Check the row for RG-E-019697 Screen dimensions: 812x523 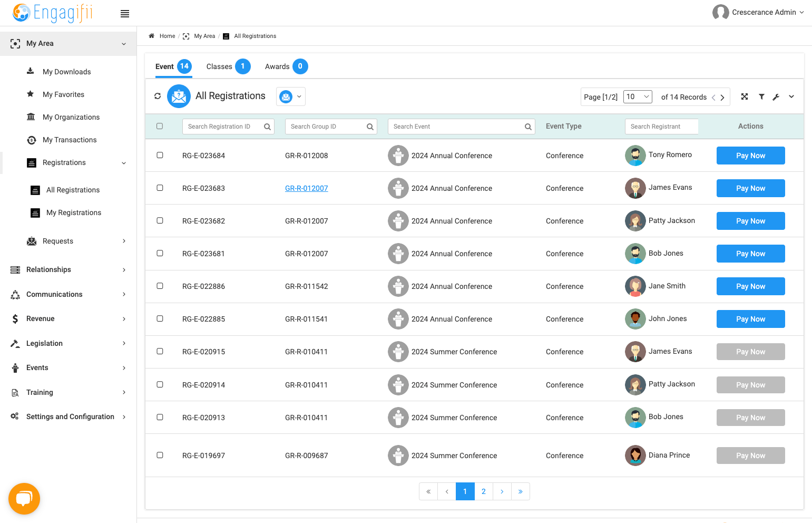(160, 455)
